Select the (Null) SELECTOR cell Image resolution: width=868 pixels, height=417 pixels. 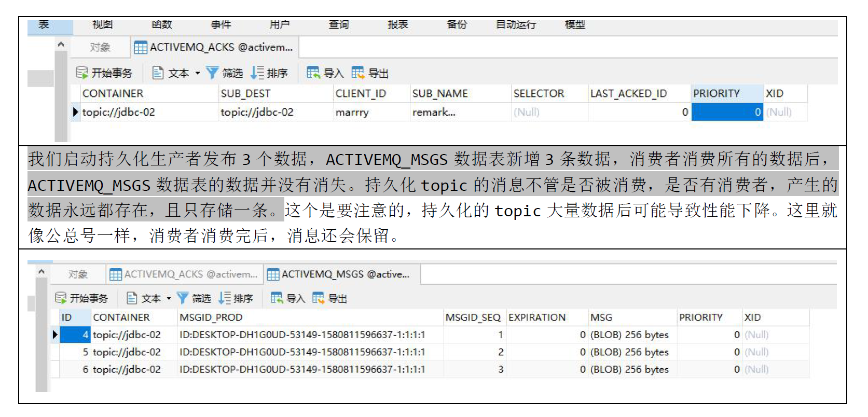[550, 112]
